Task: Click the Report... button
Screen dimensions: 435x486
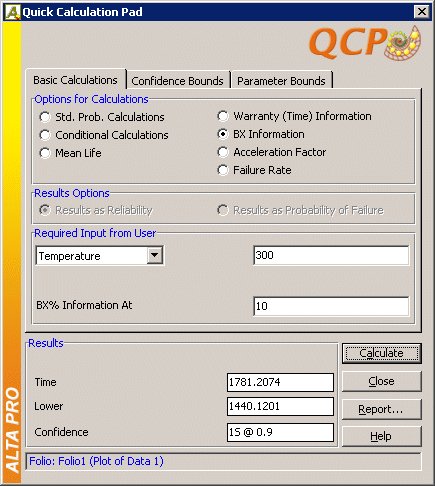Action: click(x=382, y=409)
